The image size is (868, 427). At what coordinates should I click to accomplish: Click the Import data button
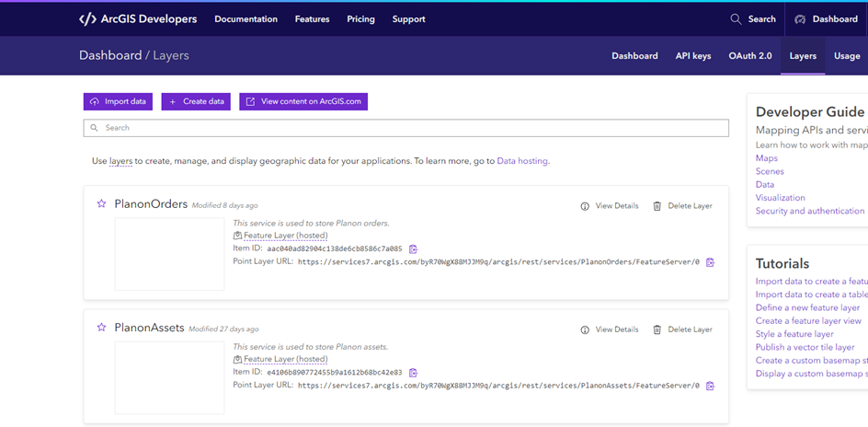pyautogui.click(x=118, y=101)
